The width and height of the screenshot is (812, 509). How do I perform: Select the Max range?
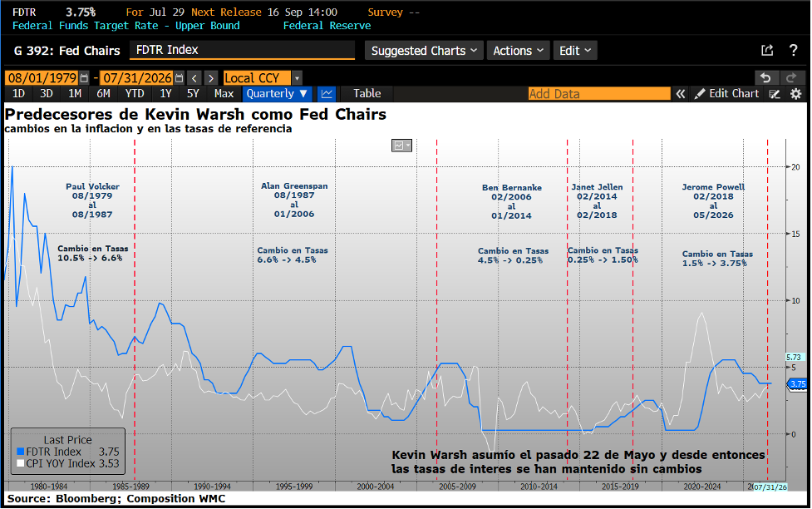224,93
